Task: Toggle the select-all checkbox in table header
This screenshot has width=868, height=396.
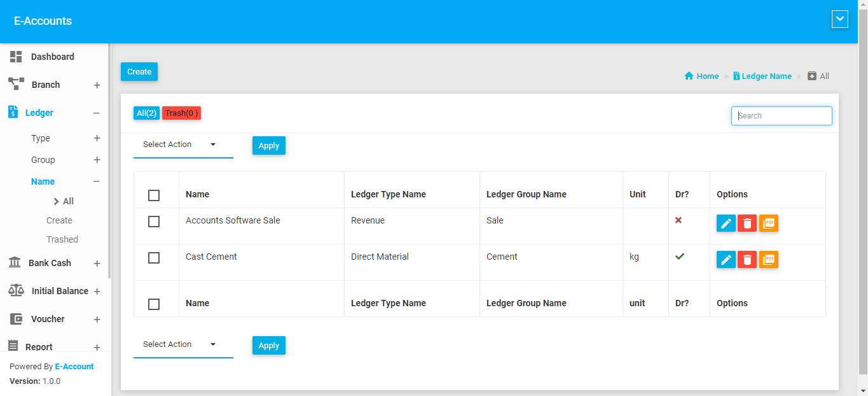Action: click(154, 195)
